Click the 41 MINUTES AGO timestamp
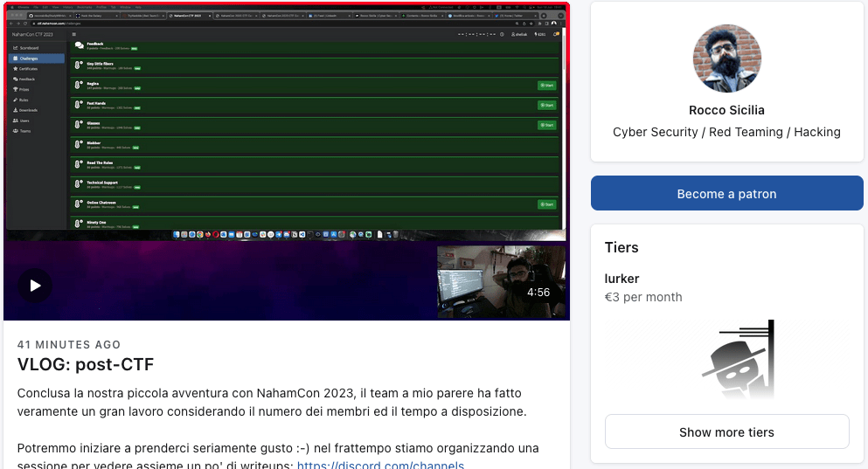This screenshot has height=469, width=868. (69, 345)
